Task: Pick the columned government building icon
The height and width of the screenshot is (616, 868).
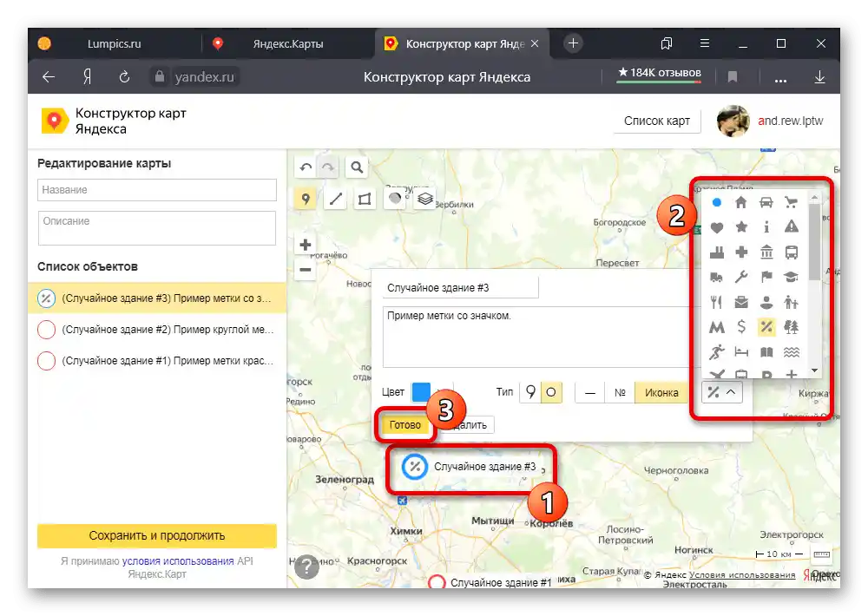Action: coord(766,252)
